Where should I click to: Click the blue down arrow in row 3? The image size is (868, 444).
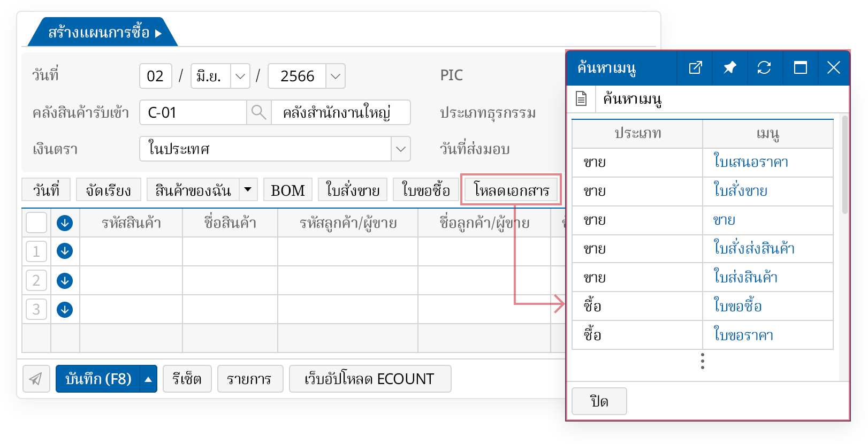(x=65, y=309)
